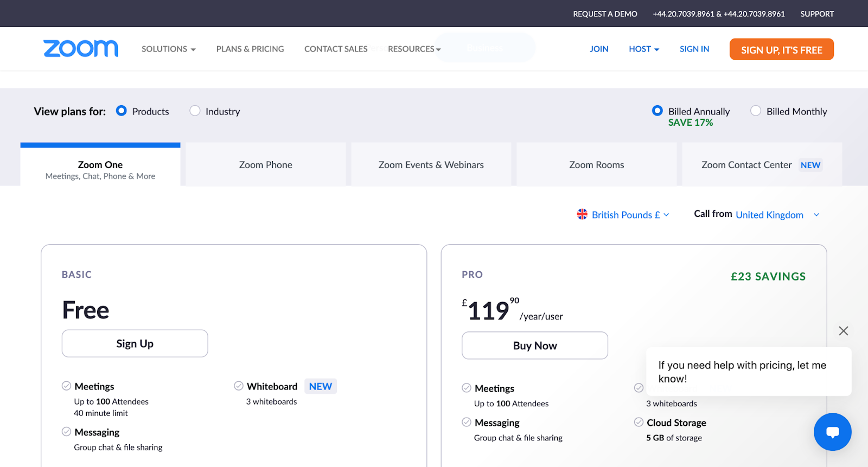Click the Basic plan Whiteboard checkmark icon
The height and width of the screenshot is (467, 868).
[239, 386]
